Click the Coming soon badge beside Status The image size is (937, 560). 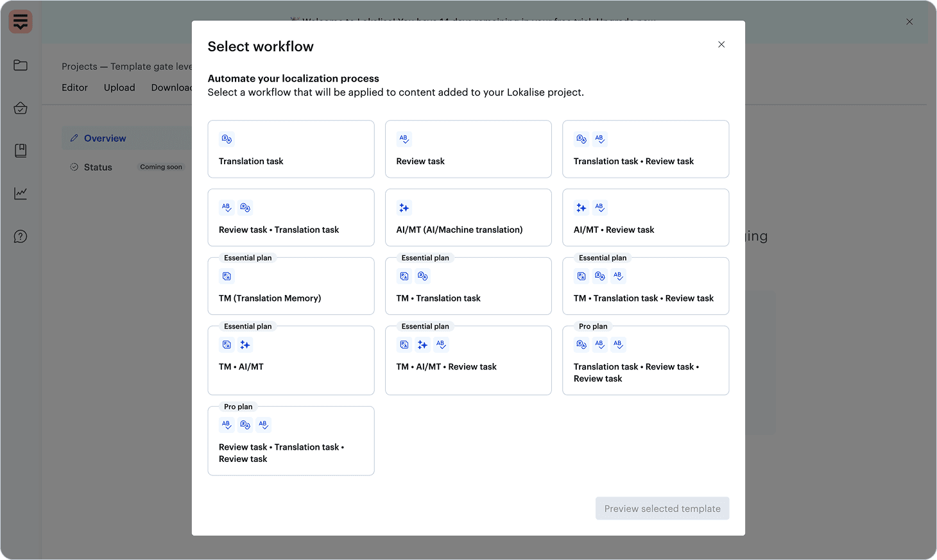pyautogui.click(x=161, y=167)
